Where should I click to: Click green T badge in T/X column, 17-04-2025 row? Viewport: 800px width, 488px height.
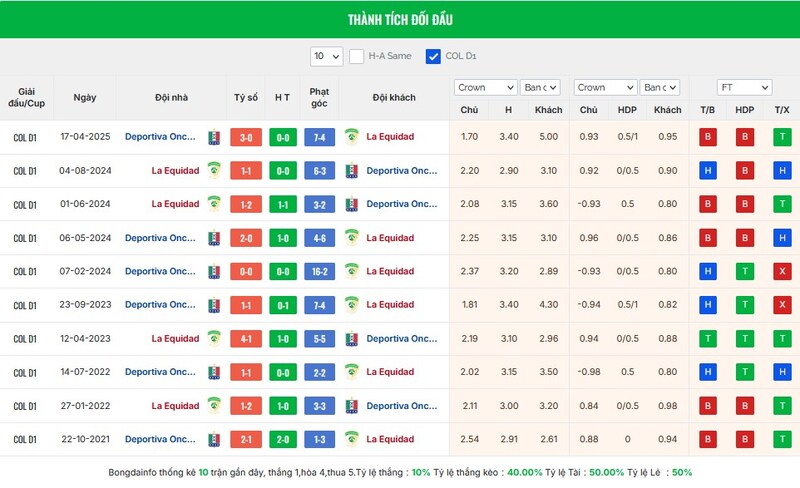[781, 137]
